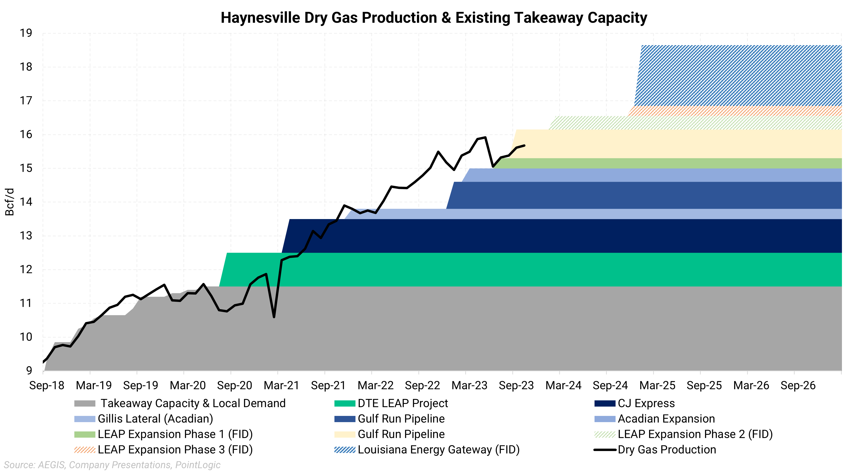Click the 16 value on y-axis
Screen dimensions: 868x473
click(26, 134)
